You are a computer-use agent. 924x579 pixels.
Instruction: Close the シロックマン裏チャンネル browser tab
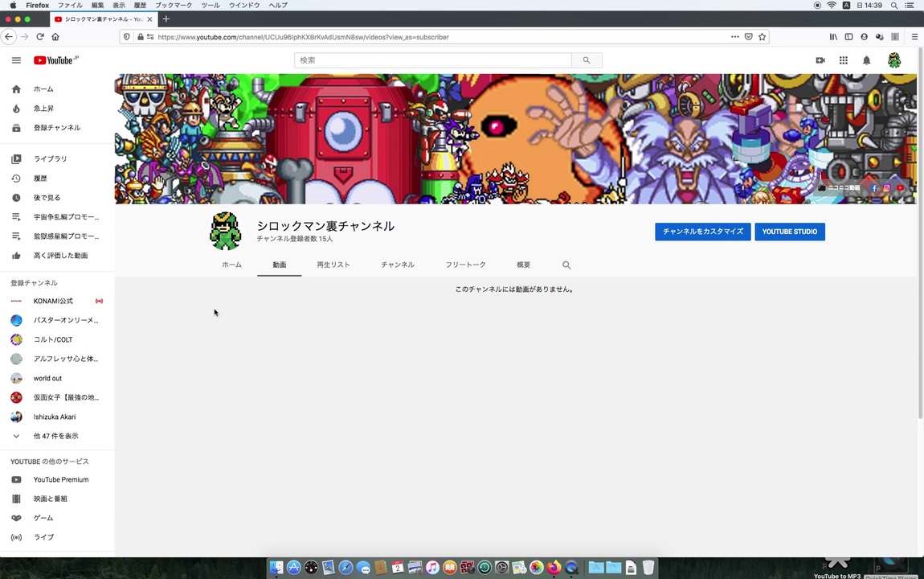pyautogui.click(x=149, y=18)
